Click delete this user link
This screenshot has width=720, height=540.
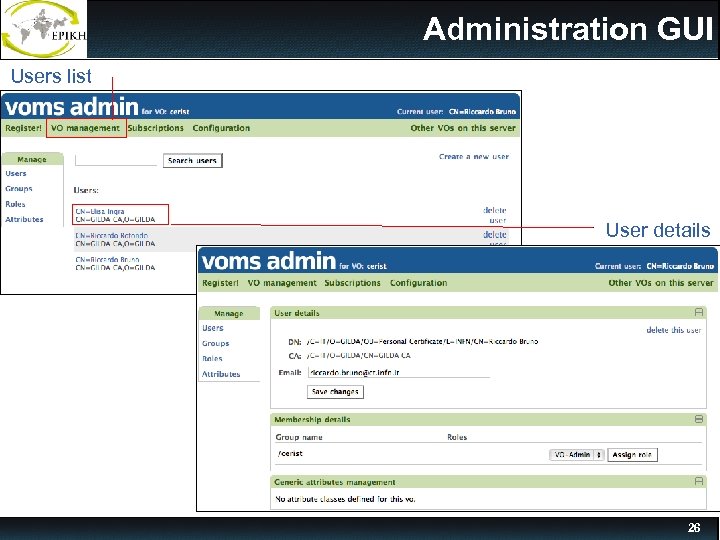tap(674, 330)
